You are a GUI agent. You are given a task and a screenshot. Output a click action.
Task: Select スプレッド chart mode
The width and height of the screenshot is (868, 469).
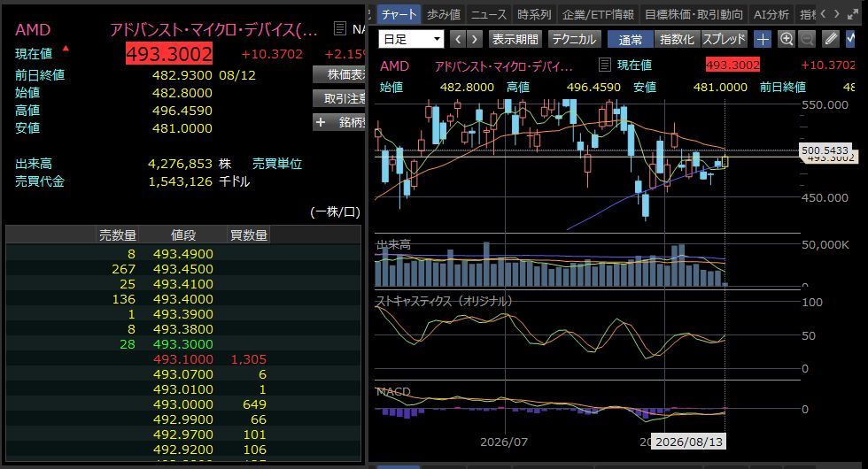[x=724, y=39]
